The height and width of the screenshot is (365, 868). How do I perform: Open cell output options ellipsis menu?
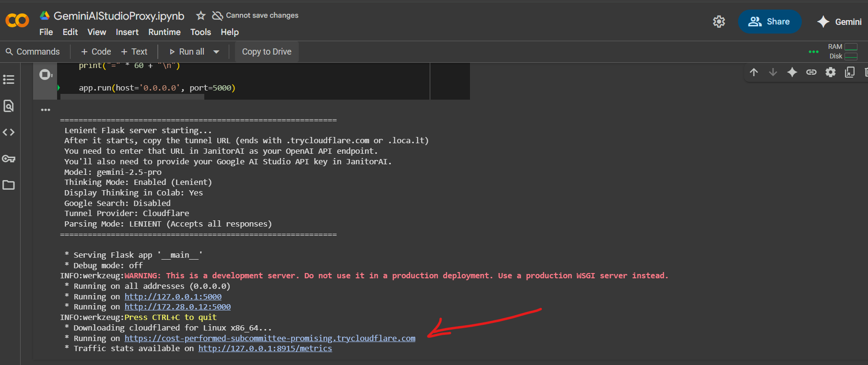point(46,110)
